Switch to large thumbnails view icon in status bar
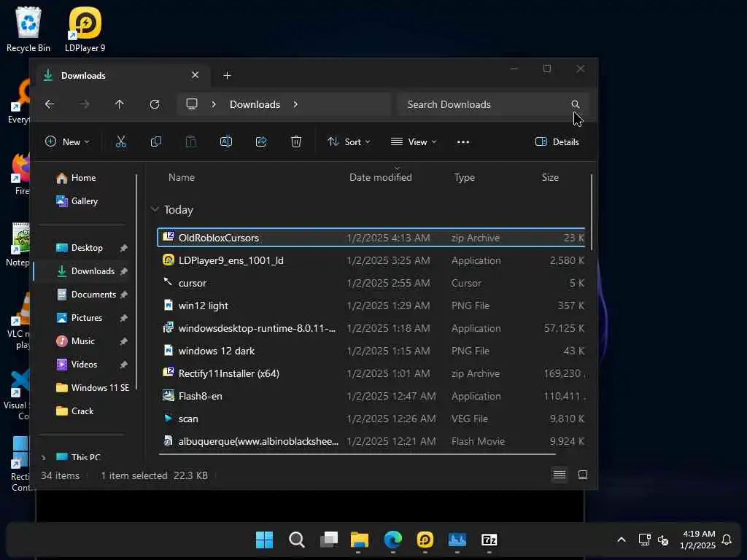 [x=583, y=475]
